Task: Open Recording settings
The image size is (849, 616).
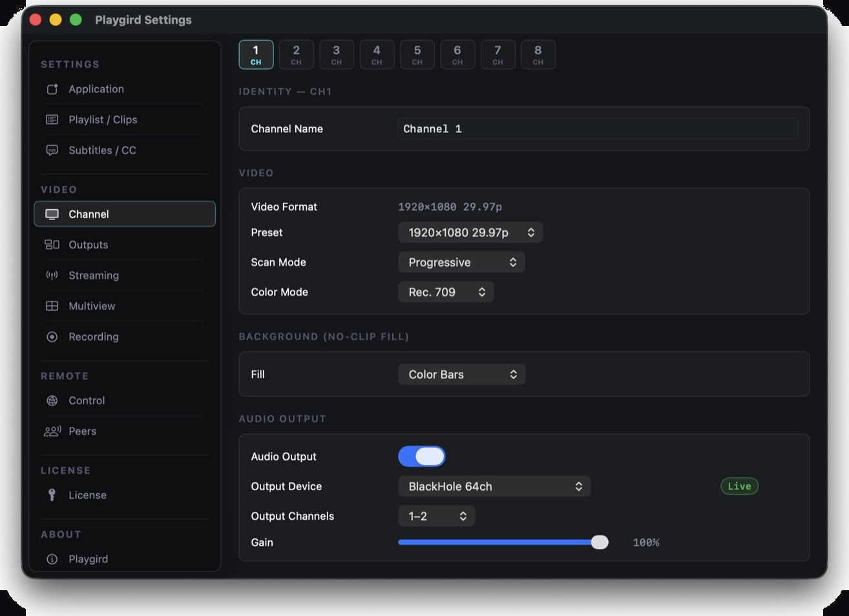Action: pos(125,337)
